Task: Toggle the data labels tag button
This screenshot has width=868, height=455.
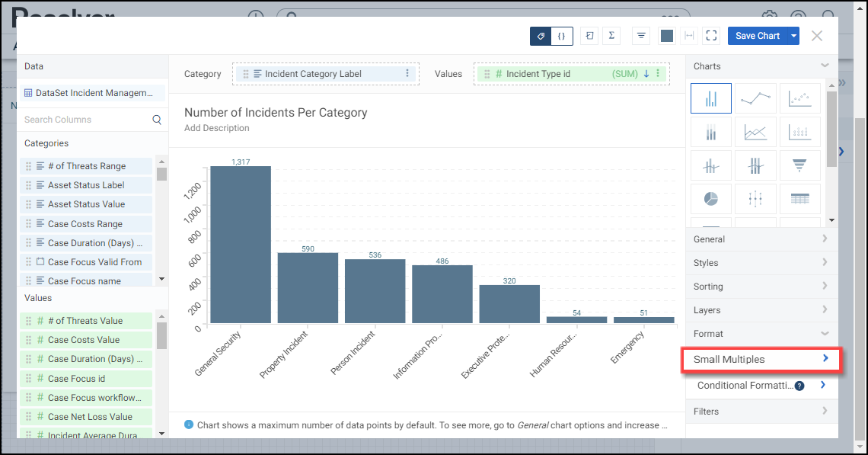Action: (x=541, y=36)
